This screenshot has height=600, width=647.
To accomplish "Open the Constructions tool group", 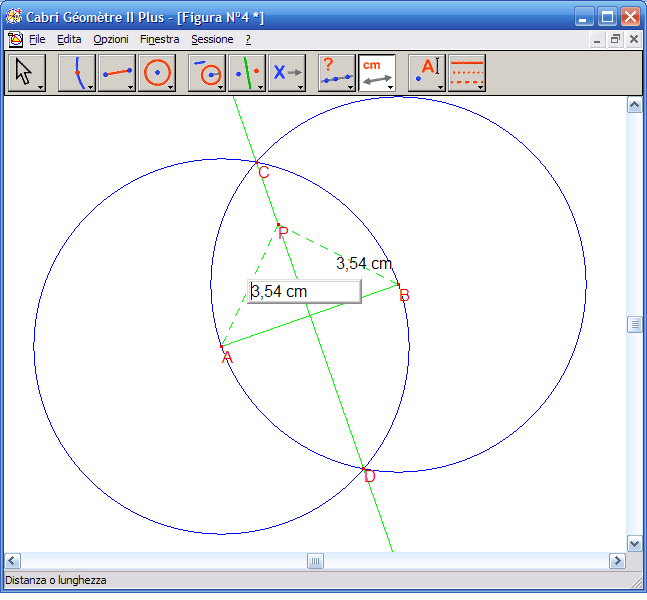I will coord(207,73).
